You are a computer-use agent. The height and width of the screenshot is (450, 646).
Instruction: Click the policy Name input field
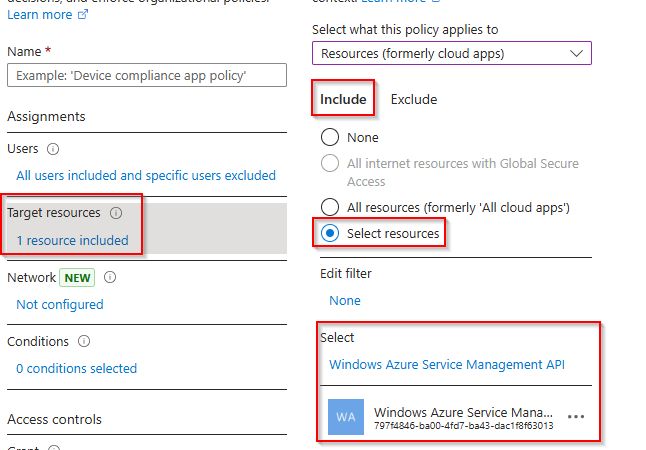147,76
